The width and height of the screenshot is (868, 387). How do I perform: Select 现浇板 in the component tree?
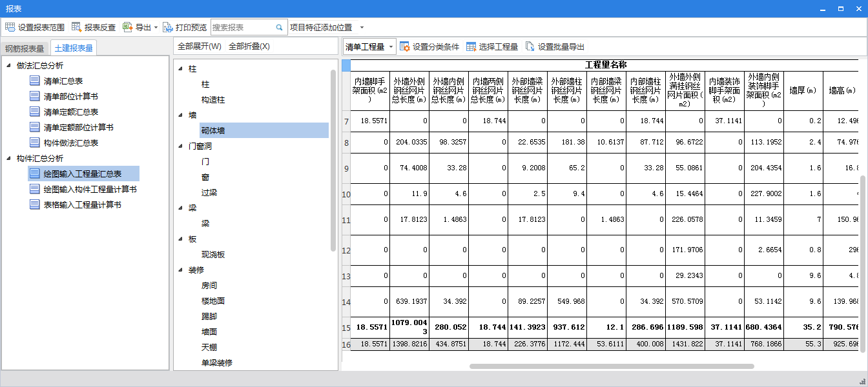213,254
